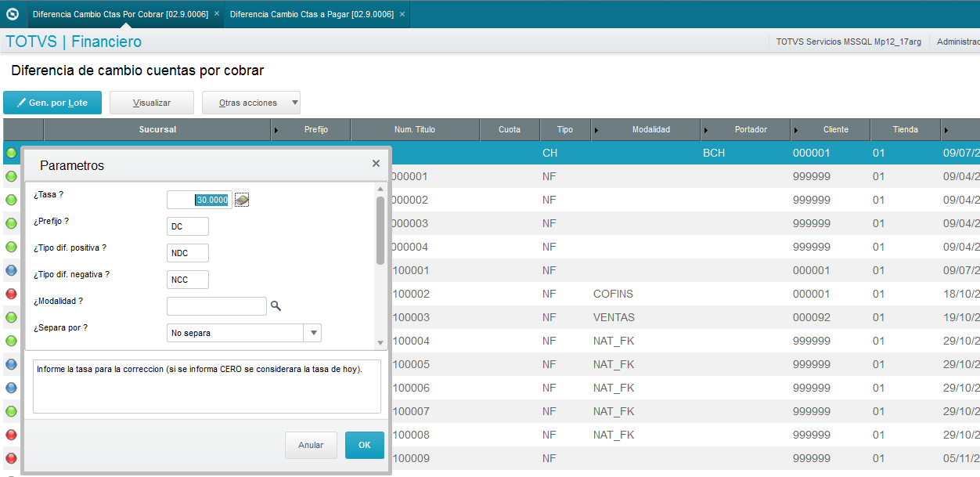Click the empty Modalidad input field
The width and height of the screenshot is (980, 477).
(217, 306)
